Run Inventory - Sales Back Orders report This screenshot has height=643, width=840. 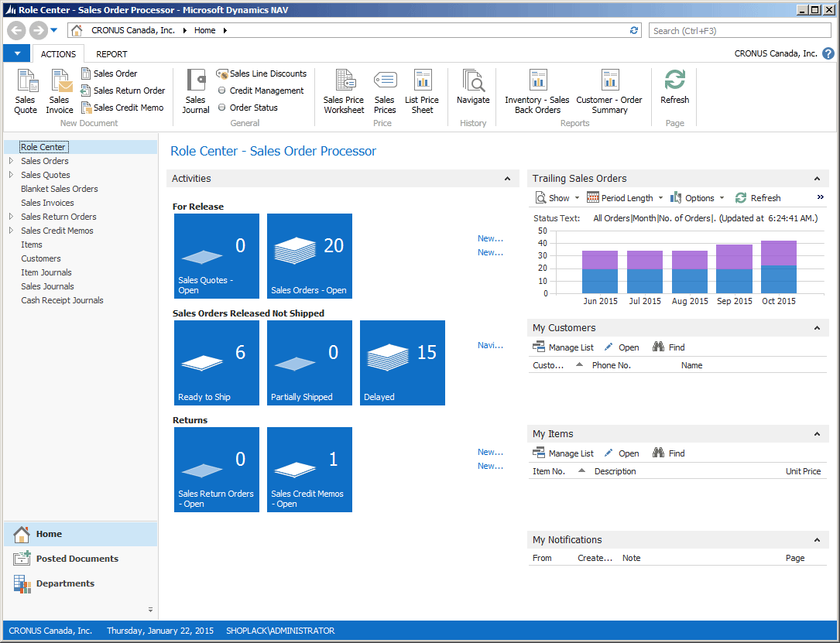[x=537, y=91]
